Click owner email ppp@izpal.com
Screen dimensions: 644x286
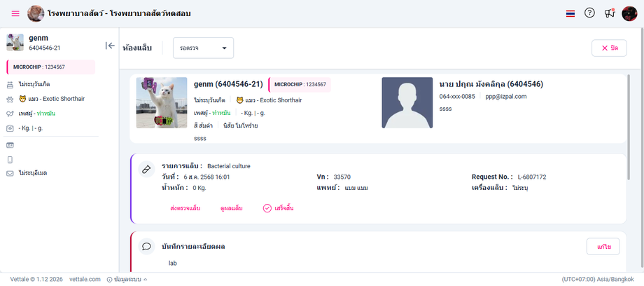[505, 97]
